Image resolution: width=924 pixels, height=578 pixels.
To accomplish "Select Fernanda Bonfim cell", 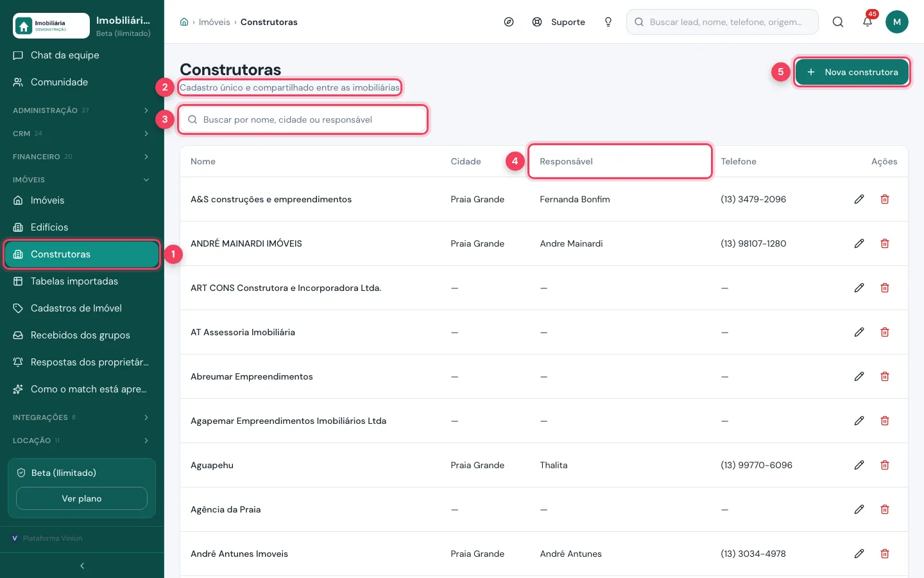I will (575, 199).
